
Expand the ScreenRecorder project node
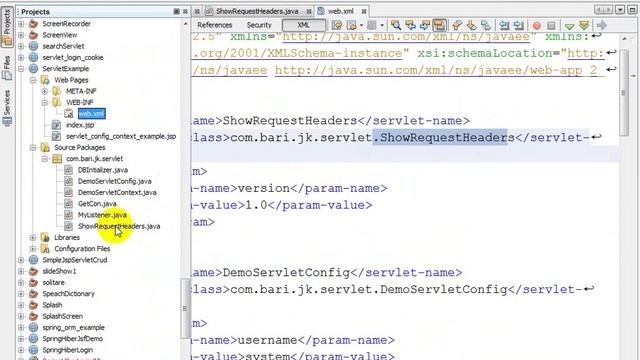[x=21, y=24]
